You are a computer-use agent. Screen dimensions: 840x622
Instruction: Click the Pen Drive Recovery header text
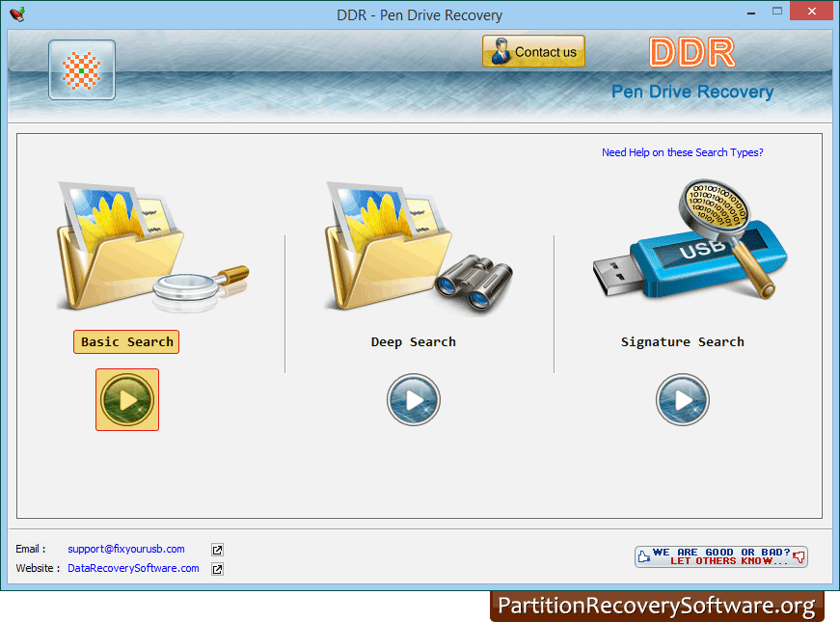(692, 92)
